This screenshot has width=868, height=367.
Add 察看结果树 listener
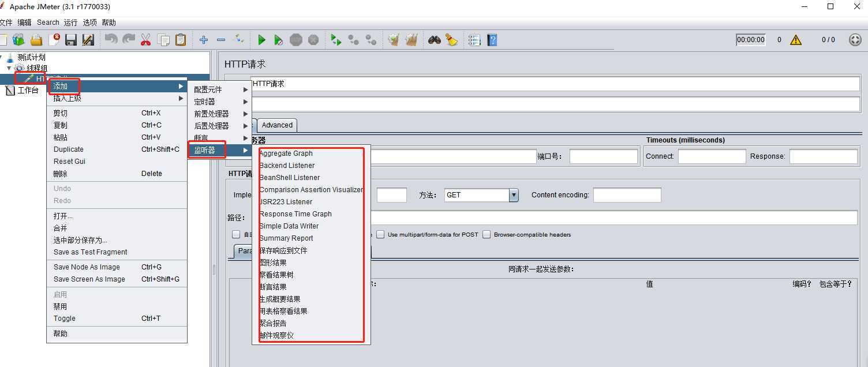point(311,275)
